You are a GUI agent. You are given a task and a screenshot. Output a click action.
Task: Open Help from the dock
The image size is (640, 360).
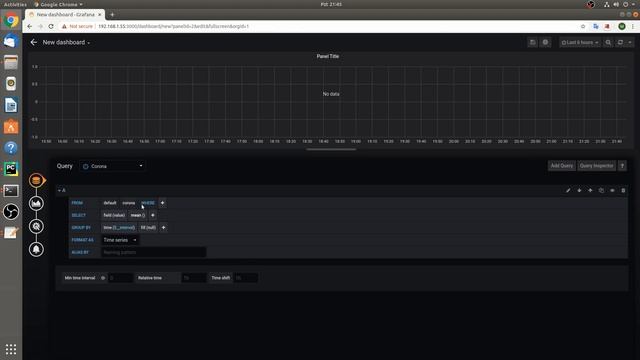pyautogui.click(x=11, y=148)
